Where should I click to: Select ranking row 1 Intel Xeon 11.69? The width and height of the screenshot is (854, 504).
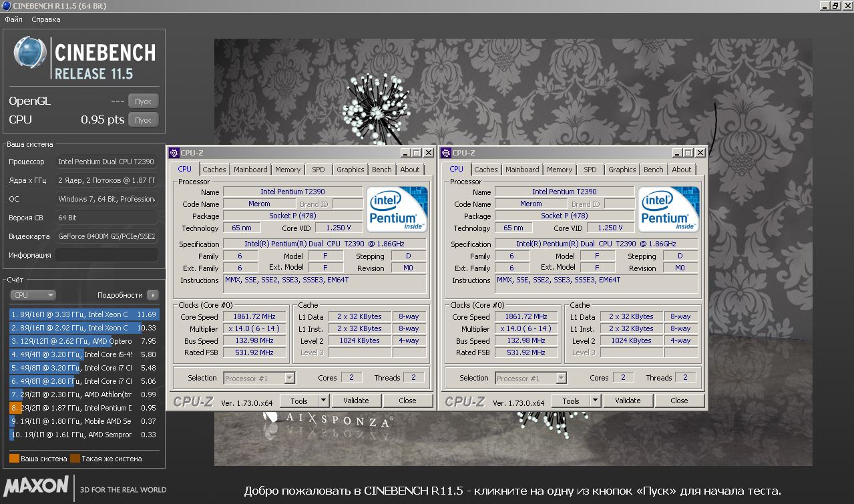[x=83, y=314]
